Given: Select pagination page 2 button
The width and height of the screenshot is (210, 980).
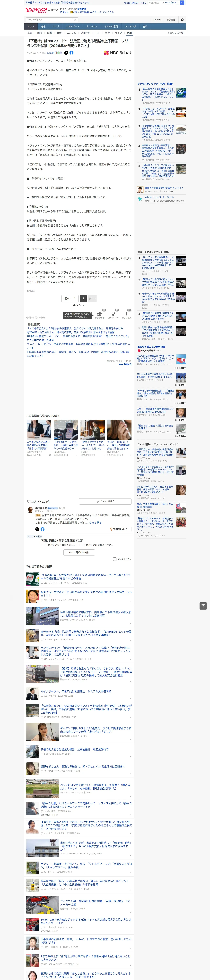Looking at the screenshot, I should click(x=83, y=298).
